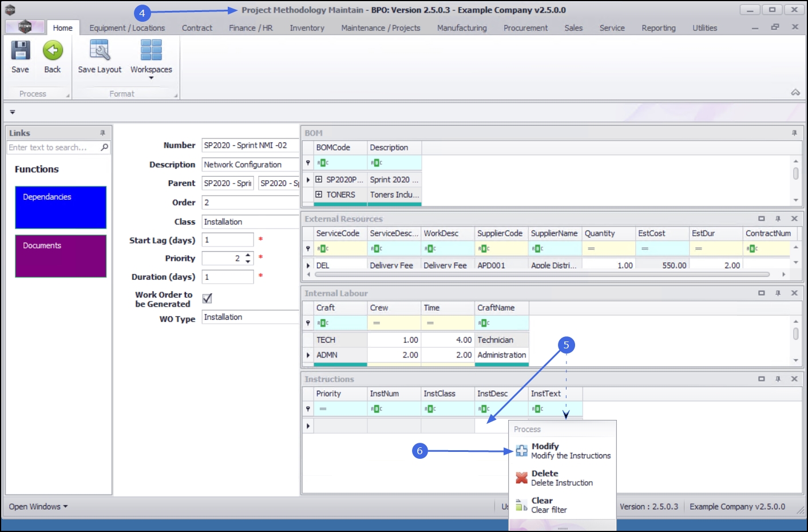Click the Modify instructions icon in context menu

[521, 451]
